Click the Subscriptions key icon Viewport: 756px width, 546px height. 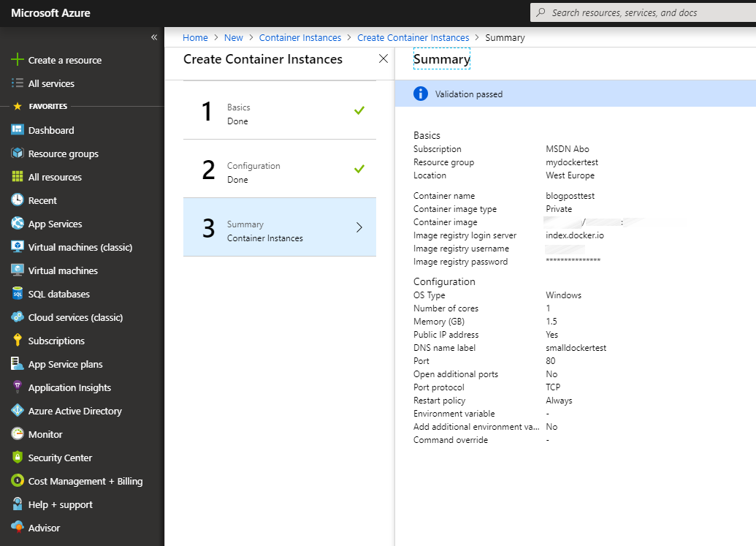(x=18, y=340)
